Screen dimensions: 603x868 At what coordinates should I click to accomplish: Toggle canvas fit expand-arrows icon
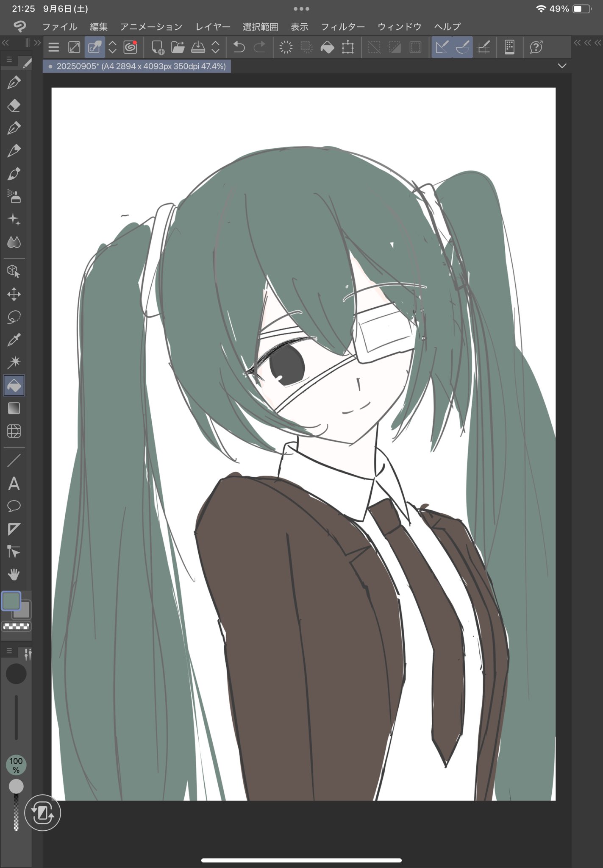(74, 47)
